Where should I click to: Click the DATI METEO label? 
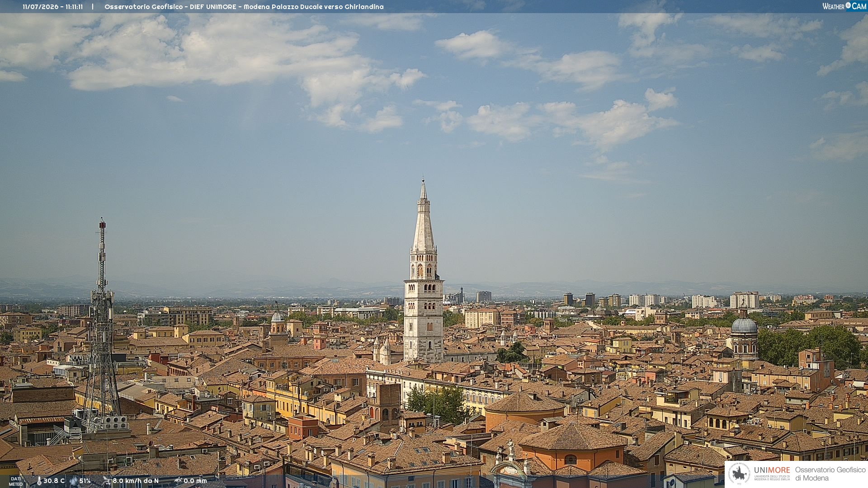click(x=16, y=481)
